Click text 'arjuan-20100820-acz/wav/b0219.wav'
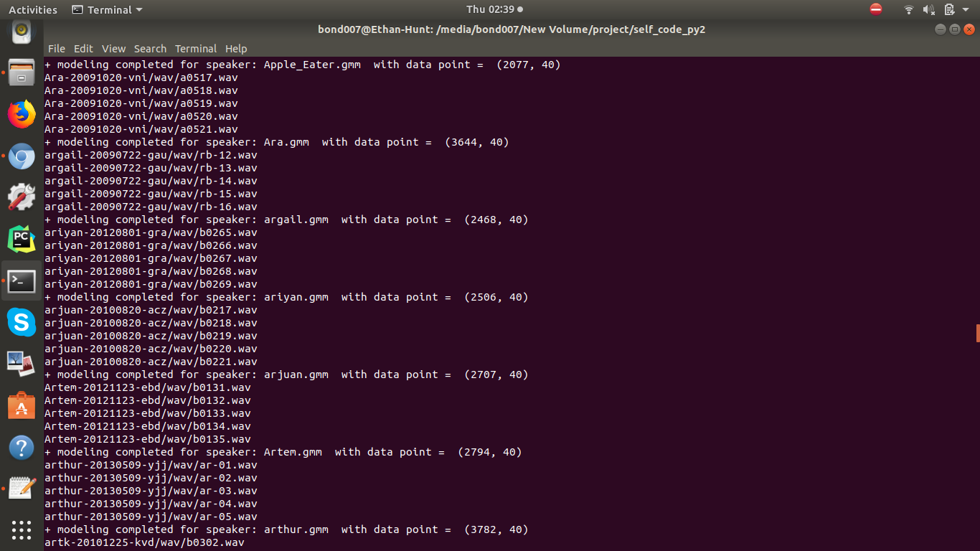Viewport: 980px width, 551px height. 151,336
